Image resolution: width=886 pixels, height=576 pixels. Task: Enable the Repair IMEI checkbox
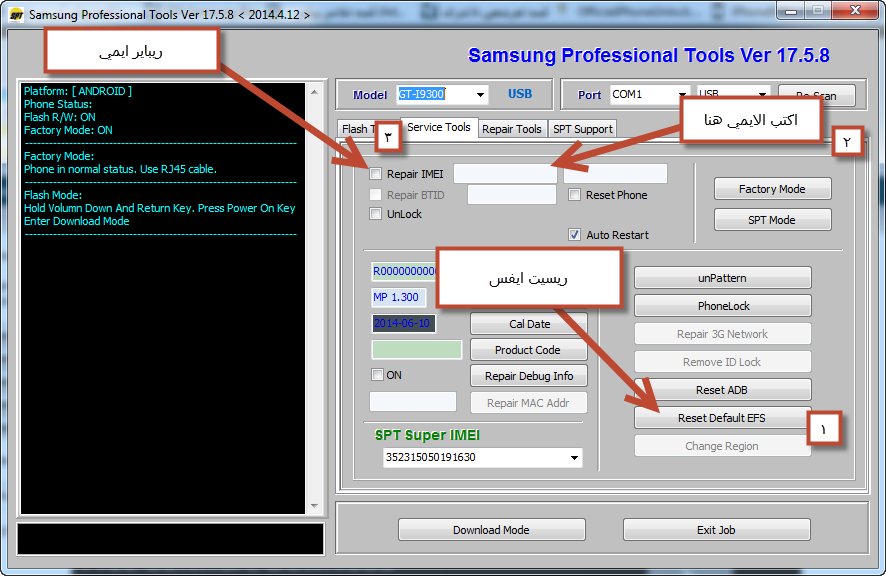pos(375,174)
